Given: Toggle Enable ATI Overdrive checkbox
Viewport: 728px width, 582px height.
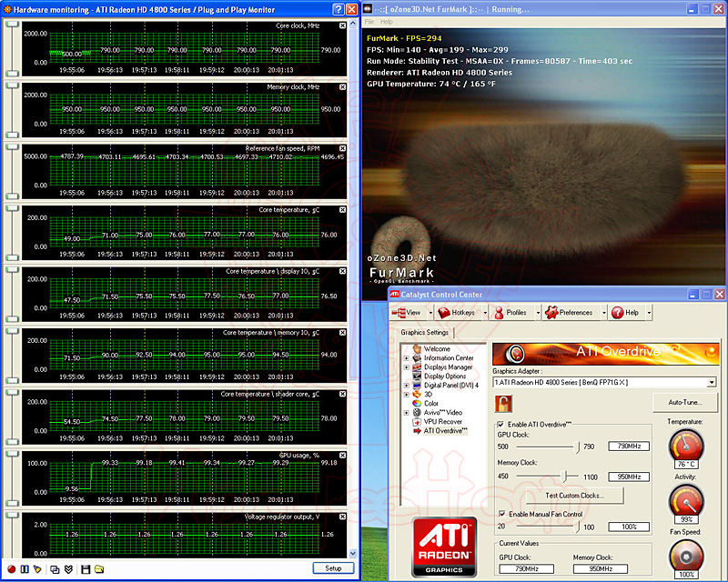Looking at the screenshot, I should [x=501, y=424].
